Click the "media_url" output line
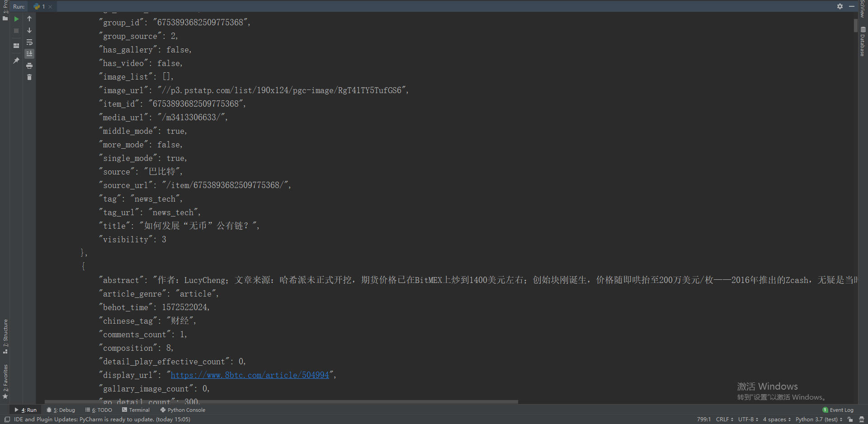 pos(163,118)
